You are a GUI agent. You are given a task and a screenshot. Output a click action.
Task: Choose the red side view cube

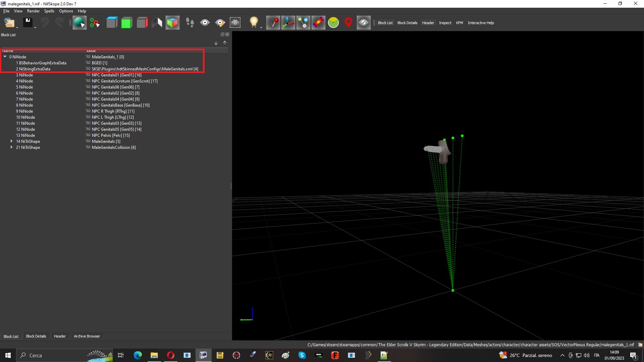click(142, 23)
